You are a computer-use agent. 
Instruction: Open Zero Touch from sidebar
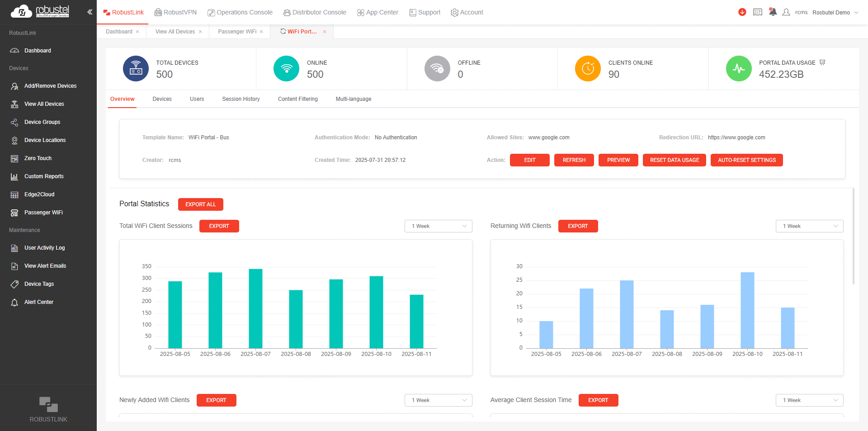[38, 158]
